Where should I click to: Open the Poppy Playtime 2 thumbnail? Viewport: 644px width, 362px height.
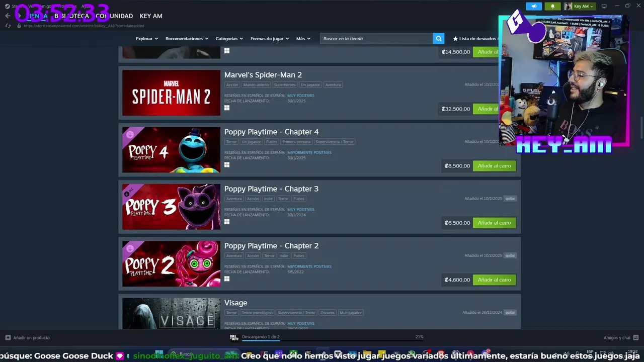171,264
